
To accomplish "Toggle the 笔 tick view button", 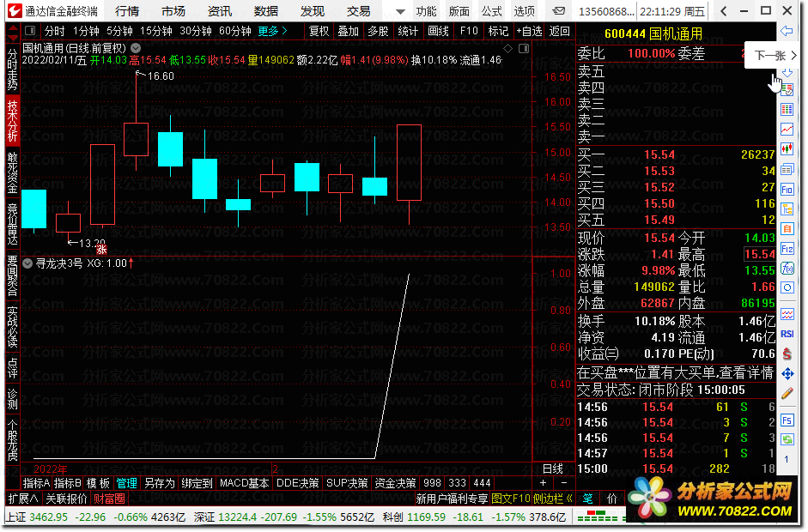I will [x=587, y=499].
